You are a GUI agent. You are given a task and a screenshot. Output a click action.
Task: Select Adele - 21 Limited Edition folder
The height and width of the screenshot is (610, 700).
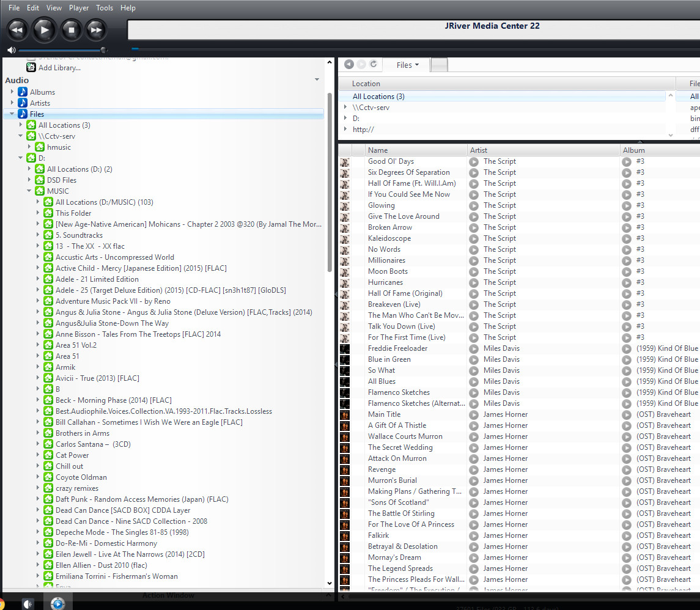pos(97,279)
